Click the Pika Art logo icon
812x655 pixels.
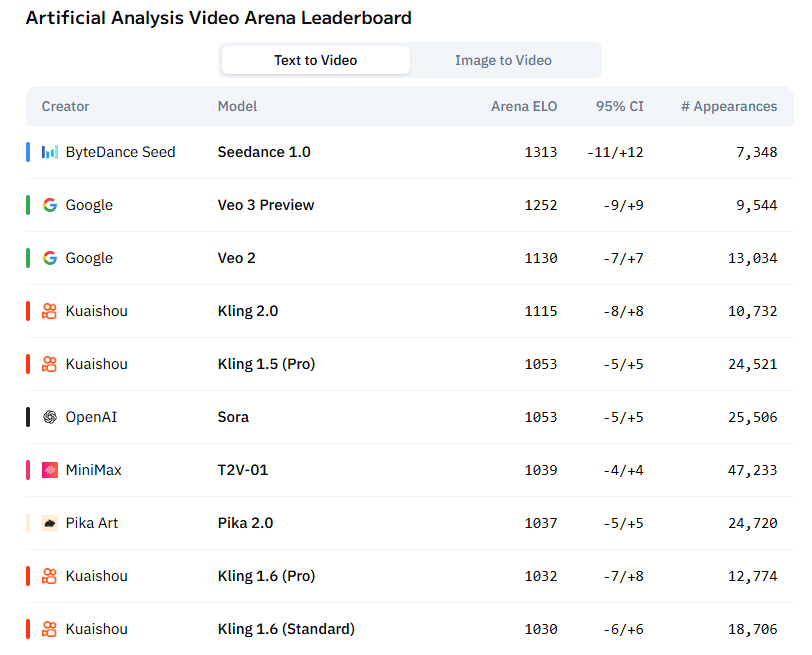click(50, 523)
